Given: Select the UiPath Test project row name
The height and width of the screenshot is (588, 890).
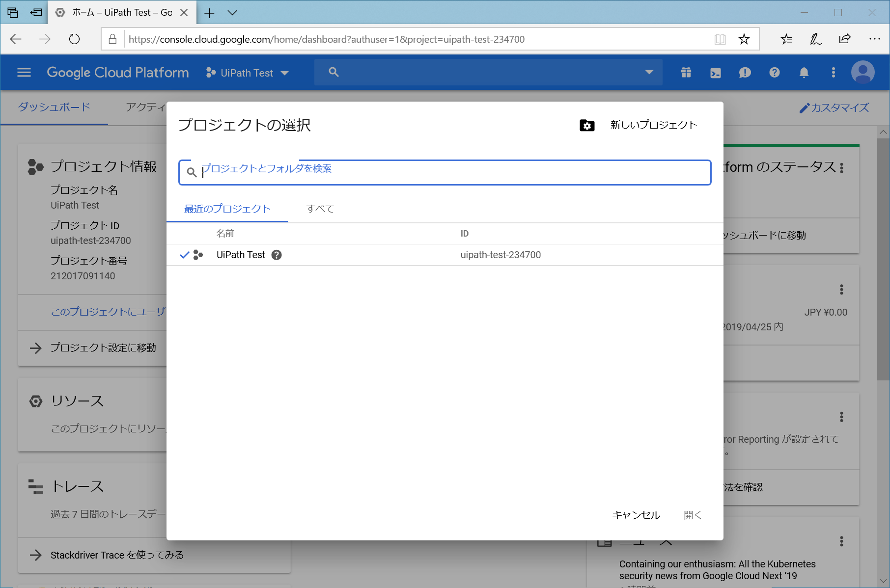Looking at the screenshot, I should pos(241,255).
